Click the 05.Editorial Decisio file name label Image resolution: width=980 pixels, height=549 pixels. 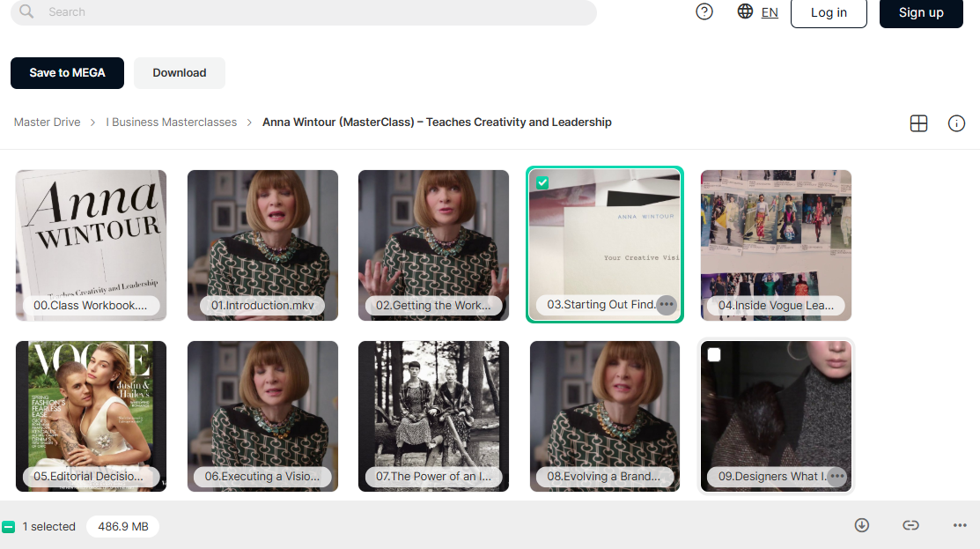(88, 477)
